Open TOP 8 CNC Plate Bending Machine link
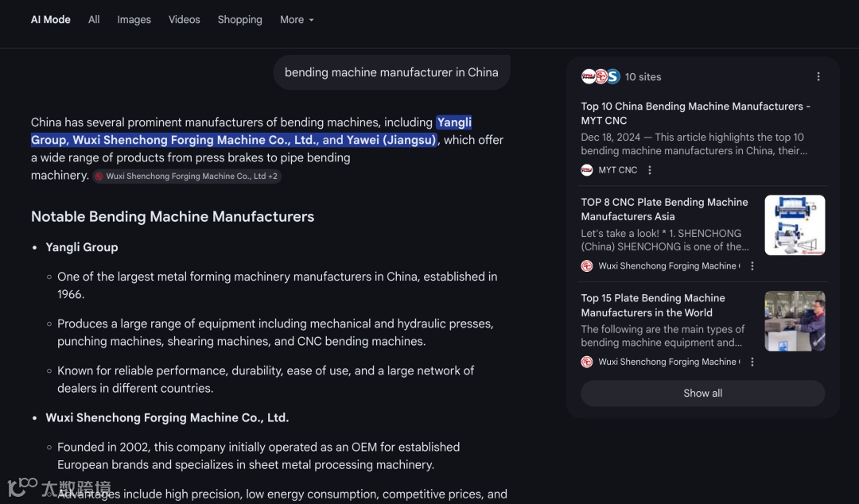 pos(664,209)
